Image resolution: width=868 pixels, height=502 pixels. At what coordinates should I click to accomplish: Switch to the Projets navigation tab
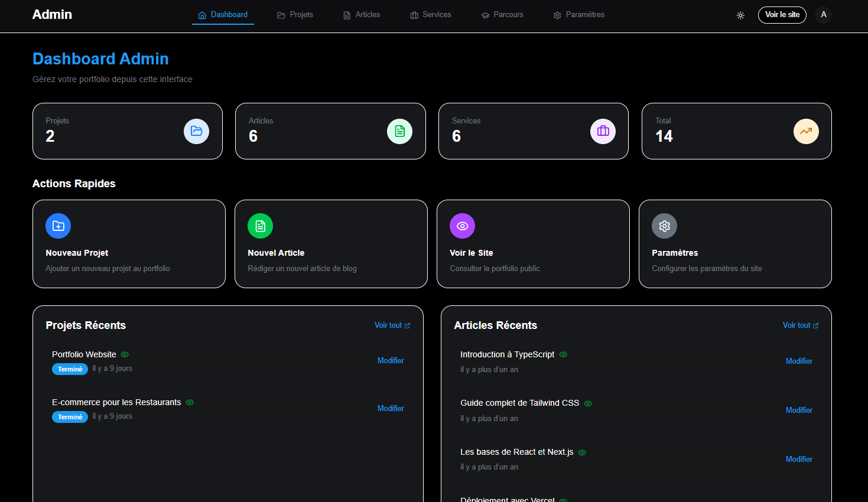pos(295,15)
